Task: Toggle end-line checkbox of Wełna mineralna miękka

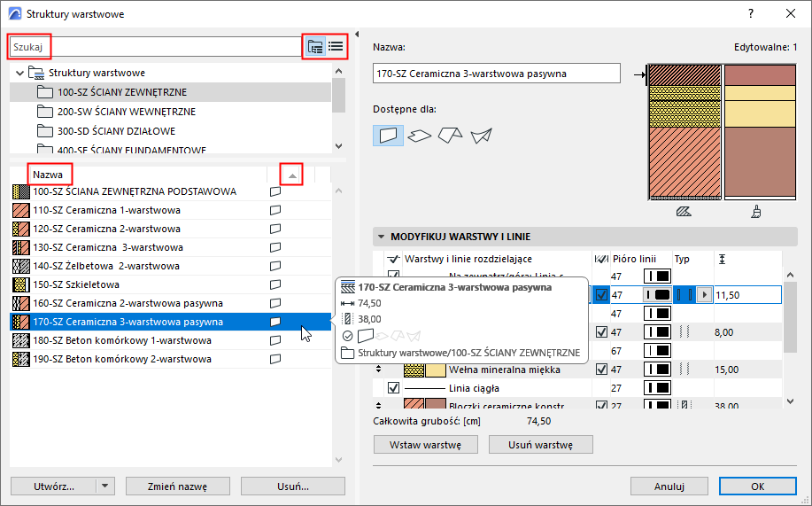Action: tap(601, 370)
